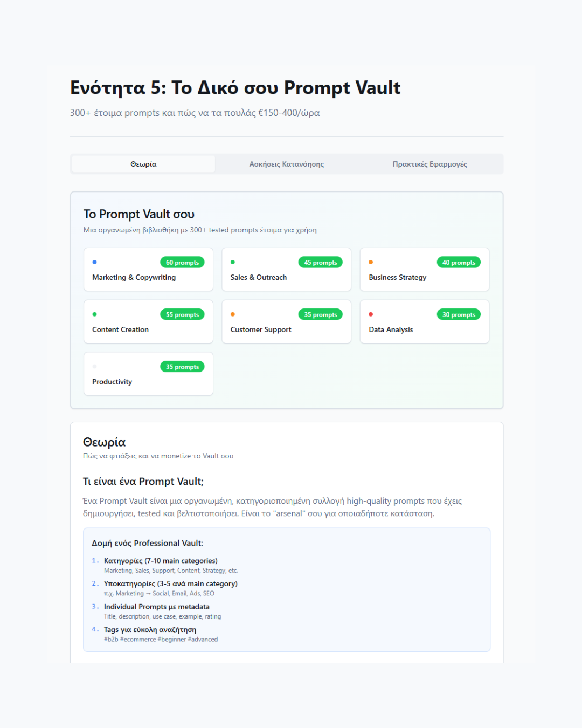582x728 pixels.
Task: Expand the 'Δομή ενός Professional Vault' section
Action: pyautogui.click(x=286, y=589)
